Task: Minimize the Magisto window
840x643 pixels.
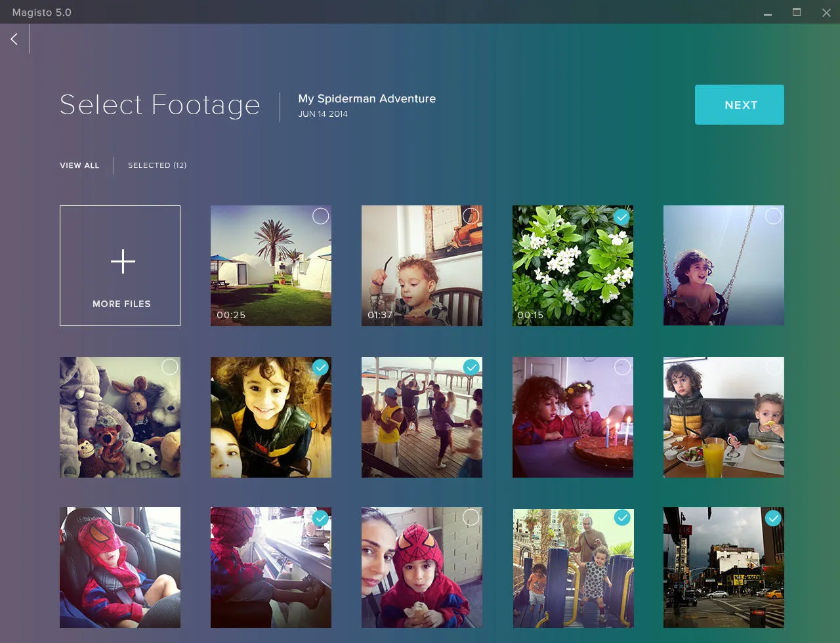Action: 767,13
